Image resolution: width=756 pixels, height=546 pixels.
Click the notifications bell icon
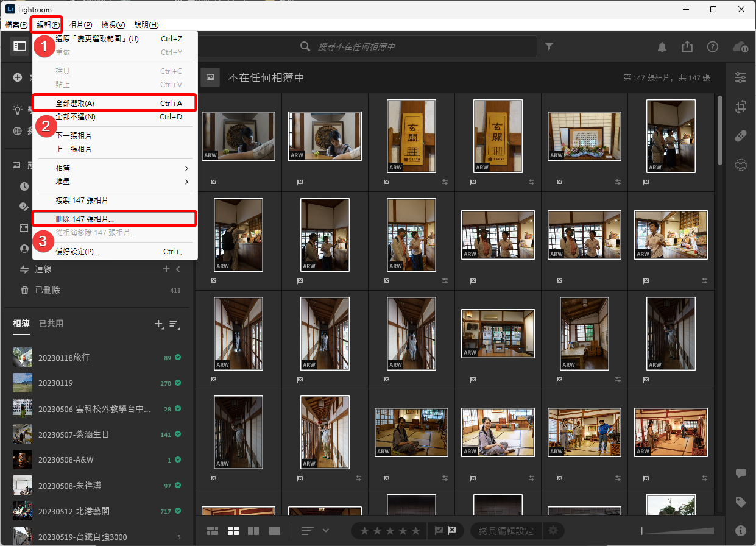click(662, 47)
